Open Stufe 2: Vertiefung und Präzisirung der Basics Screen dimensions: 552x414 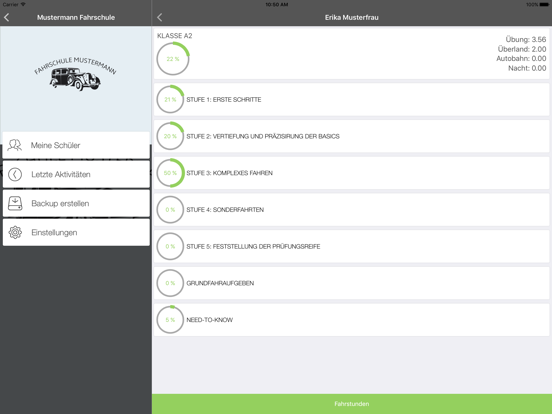tap(351, 136)
